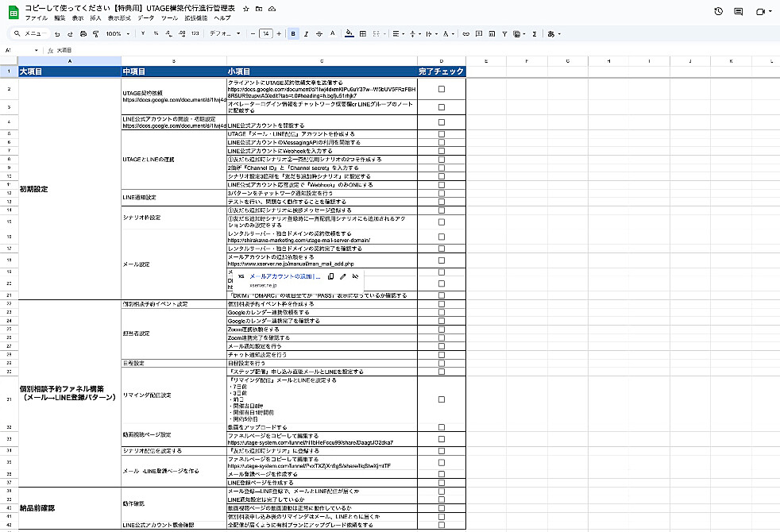Screen dimensions: 780x532
Task: Open the text color picker
Action: [332, 34]
